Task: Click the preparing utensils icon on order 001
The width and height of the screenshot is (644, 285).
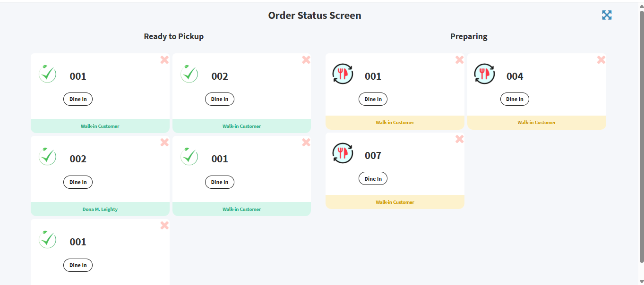Action: pyautogui.click(x=343, y=74)
